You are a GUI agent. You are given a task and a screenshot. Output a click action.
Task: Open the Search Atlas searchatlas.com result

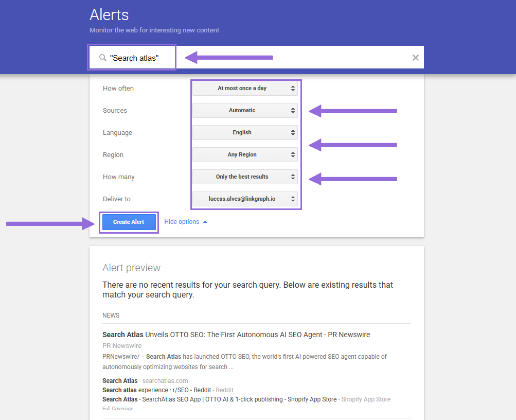coord(145,381)
